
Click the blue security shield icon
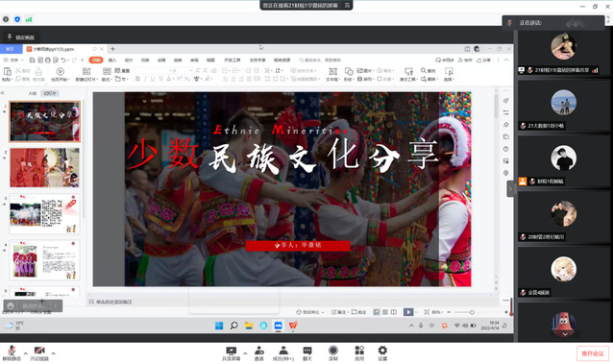17,19
